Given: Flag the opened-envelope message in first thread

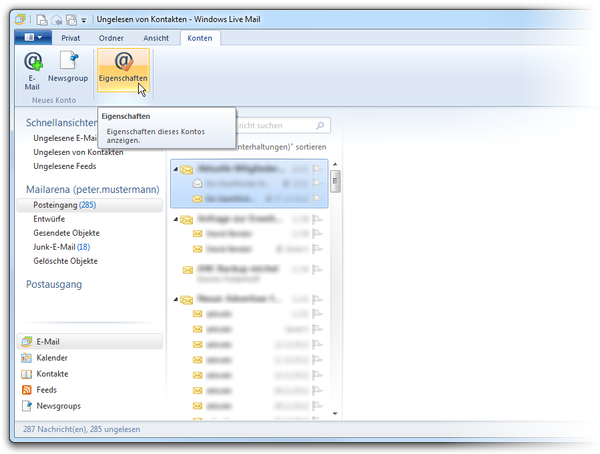Looking at the screenshot, I should pyautogui.click(x=317, y=184).
